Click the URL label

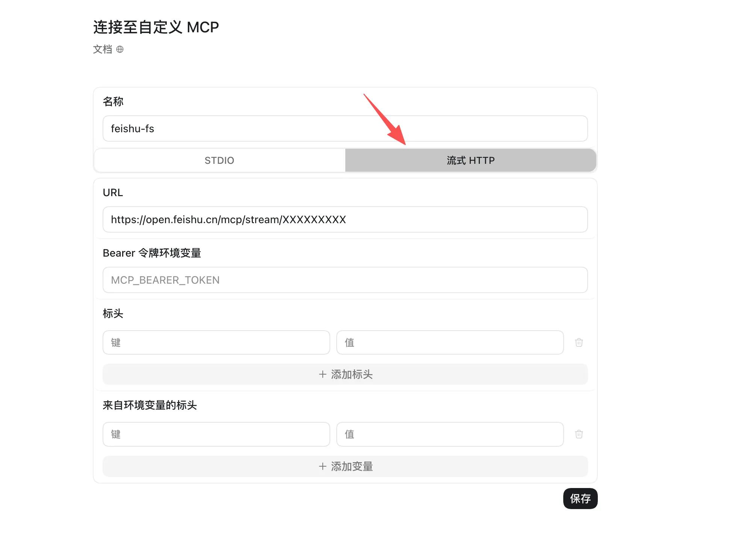coord(113,192)
